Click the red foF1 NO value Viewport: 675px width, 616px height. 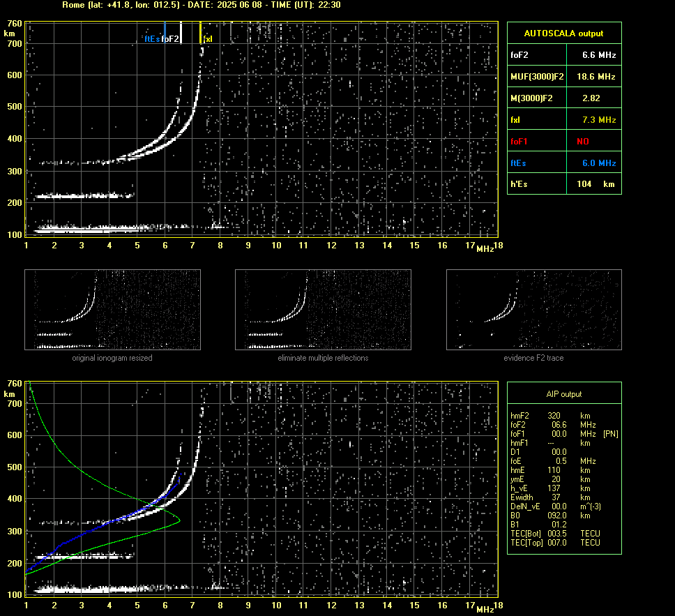(x=583, y=142)
